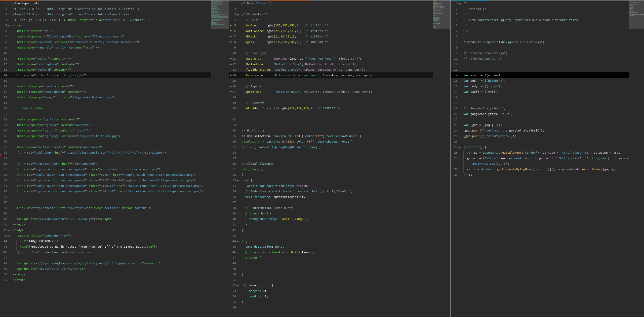The image size is (644, 317).
Task: Click the modified marker beside the $monospace line
Action: pyautogui.click(x=231, y=75)
